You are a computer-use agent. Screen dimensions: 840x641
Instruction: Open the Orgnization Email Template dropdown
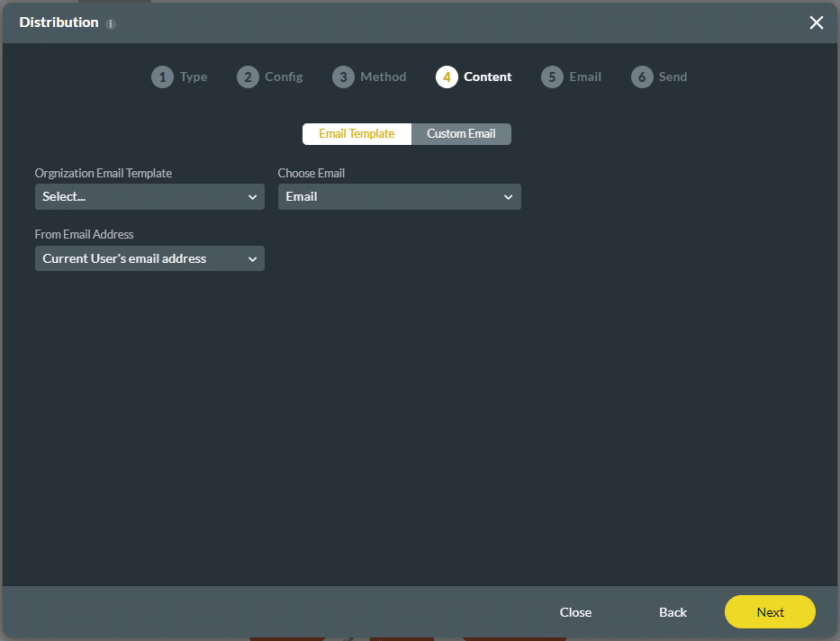[149, 196]
